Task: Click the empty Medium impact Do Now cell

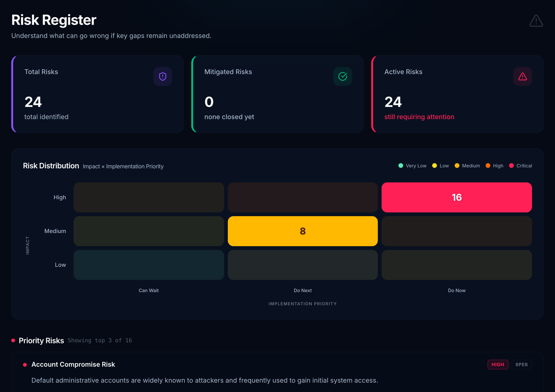Action: (x=457, y=231)
